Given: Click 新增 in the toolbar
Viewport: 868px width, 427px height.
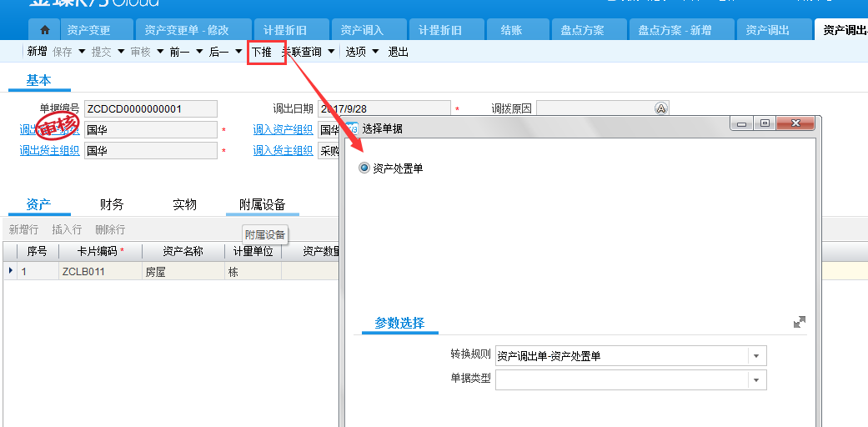Looking at the screenshot, I should point(37,52).
